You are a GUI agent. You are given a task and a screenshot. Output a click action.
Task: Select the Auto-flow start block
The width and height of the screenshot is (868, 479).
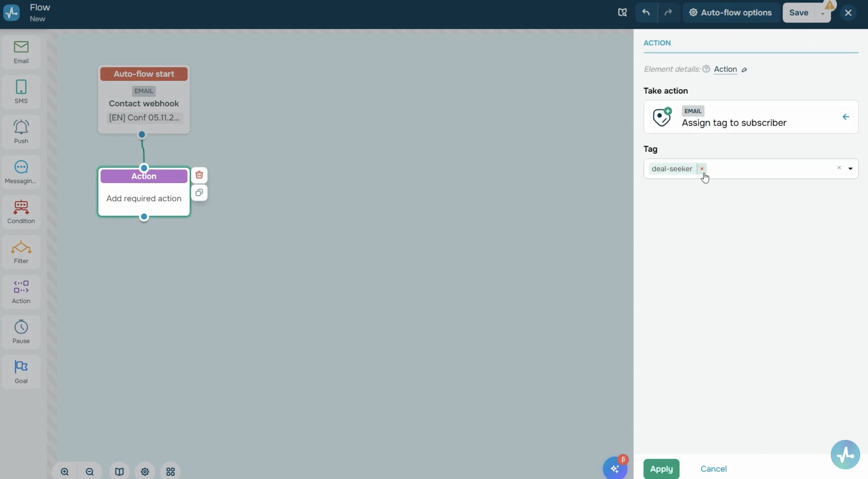coord(144,99)
